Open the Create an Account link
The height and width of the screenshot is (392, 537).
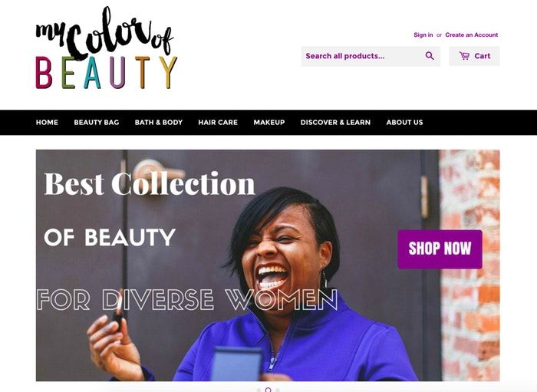click(472, 35)
